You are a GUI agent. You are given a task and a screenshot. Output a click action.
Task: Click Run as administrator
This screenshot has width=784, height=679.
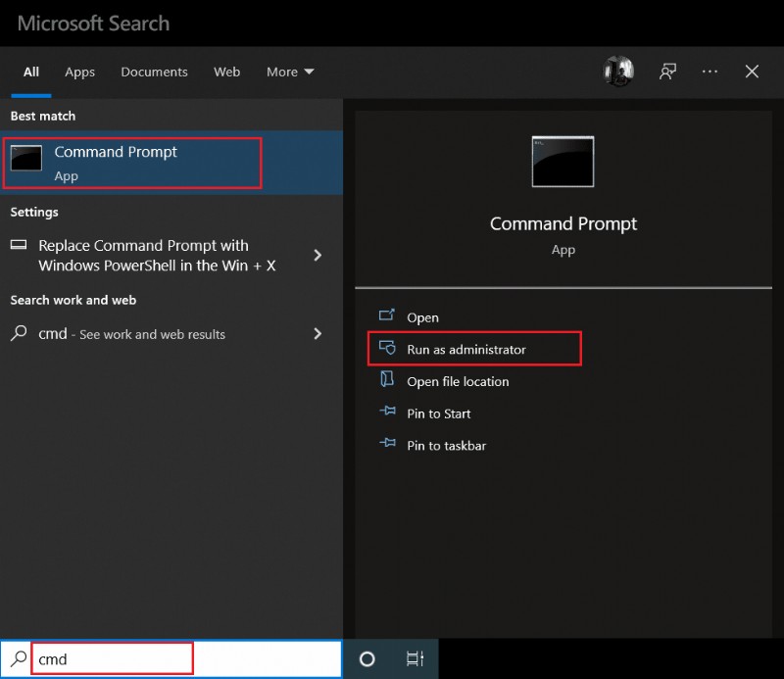[465, 349]
